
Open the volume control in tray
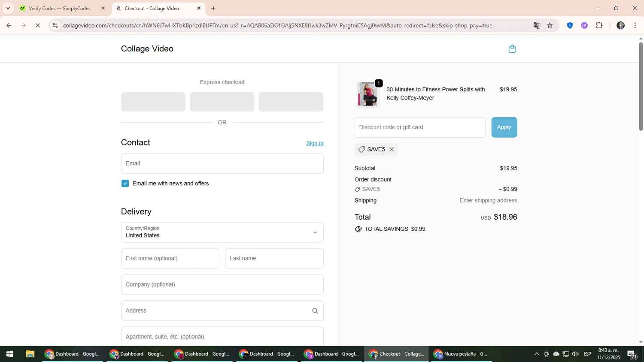pyautogui.click(x=575, y=354)
